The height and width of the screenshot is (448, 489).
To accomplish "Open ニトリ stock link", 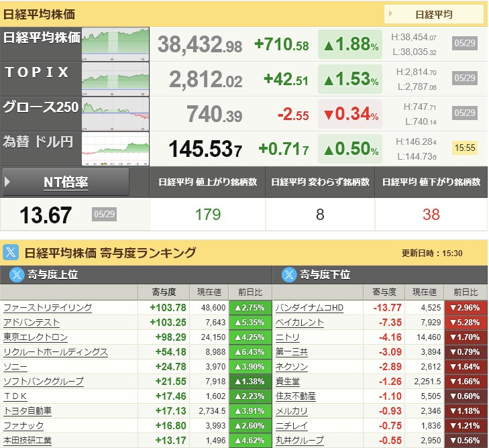I will pyautogui.click(x=288, y=337).
